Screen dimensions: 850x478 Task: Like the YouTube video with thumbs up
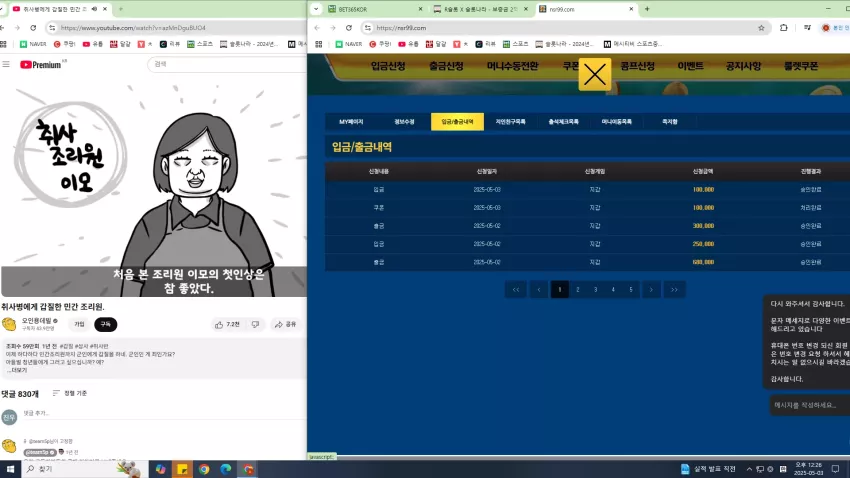[227, 325]
